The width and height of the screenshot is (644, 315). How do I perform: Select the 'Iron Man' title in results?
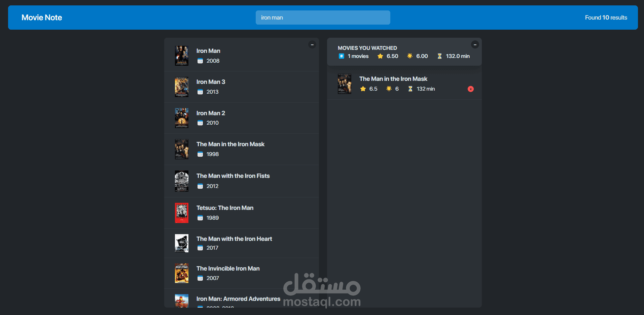(x=208, y=51)
